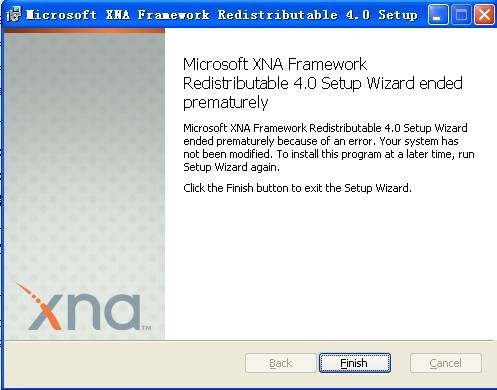Click the gray dotted sidebar background
This screenshot has width=497, height=390.
(84, 150)
